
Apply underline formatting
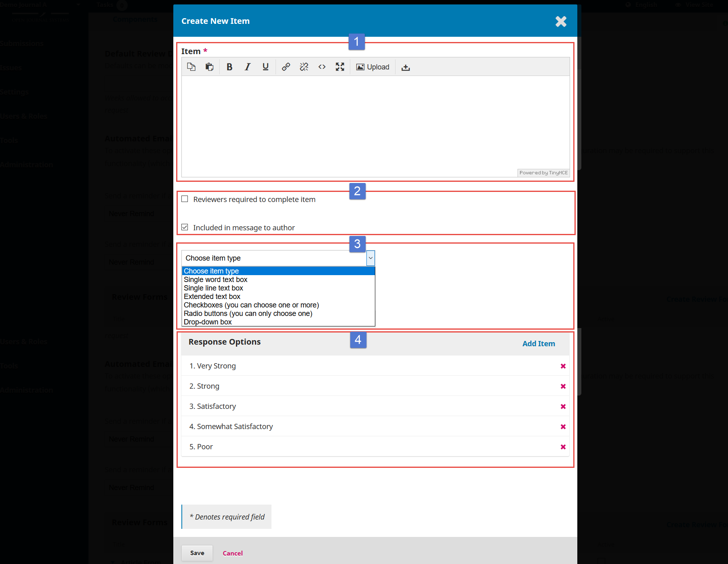265,67
